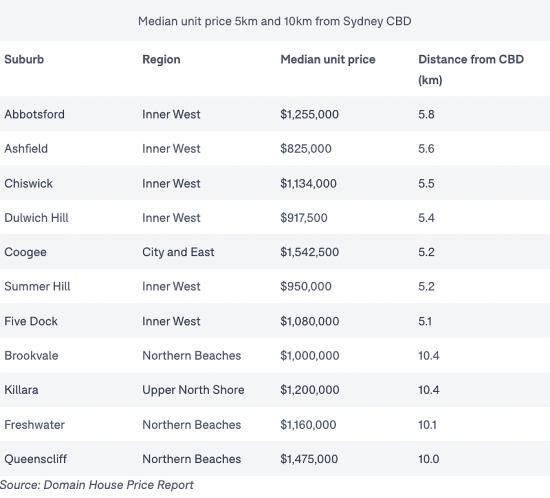
Task: Select the Queenscliff suburb cell
Action: (x=35, y=459)
